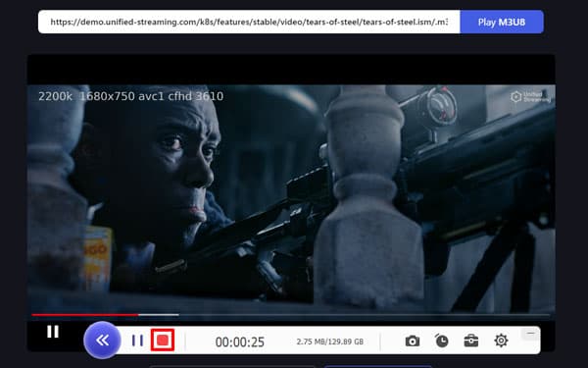Take a screenshot with camera icon
Screen dimensions: 588x368
pos(413,341)
